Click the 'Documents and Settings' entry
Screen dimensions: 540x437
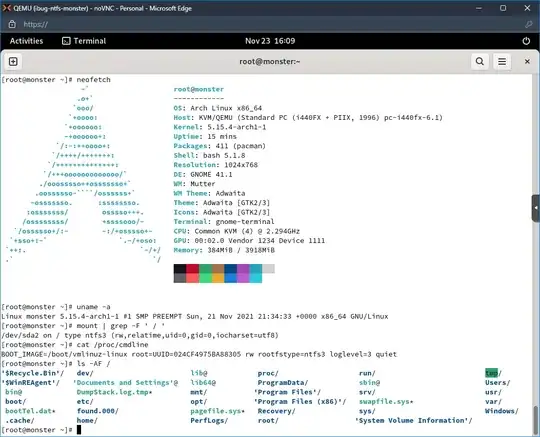click(125, 383)
